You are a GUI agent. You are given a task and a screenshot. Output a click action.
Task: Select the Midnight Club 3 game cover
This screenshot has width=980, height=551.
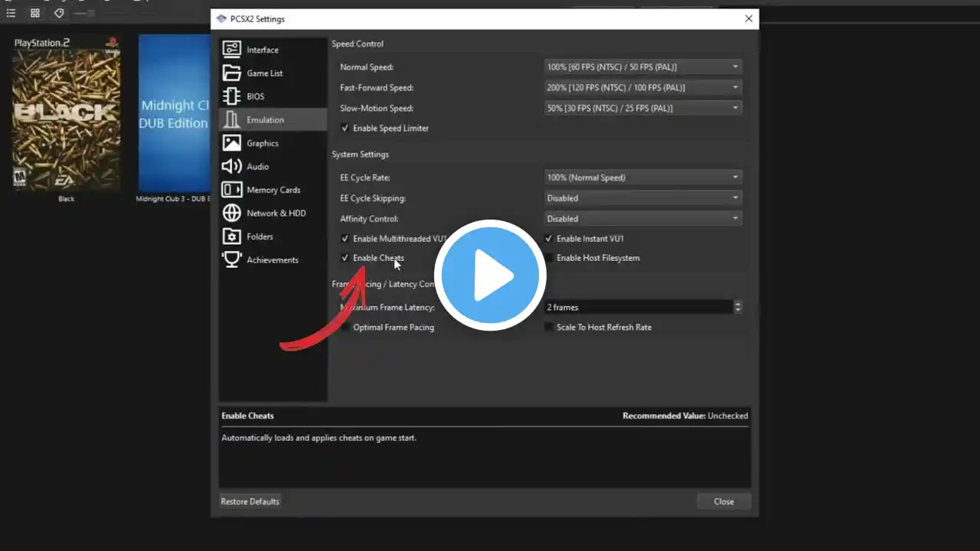pos(175,114)
